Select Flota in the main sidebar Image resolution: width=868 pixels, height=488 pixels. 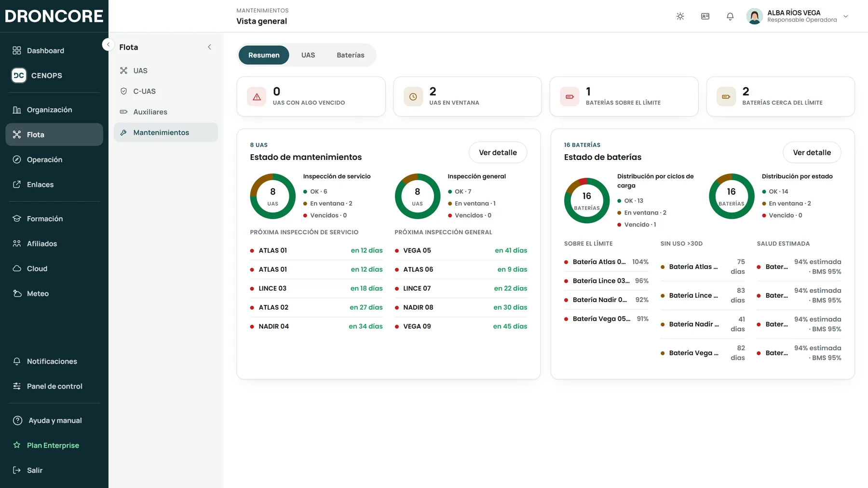(54, 134)
